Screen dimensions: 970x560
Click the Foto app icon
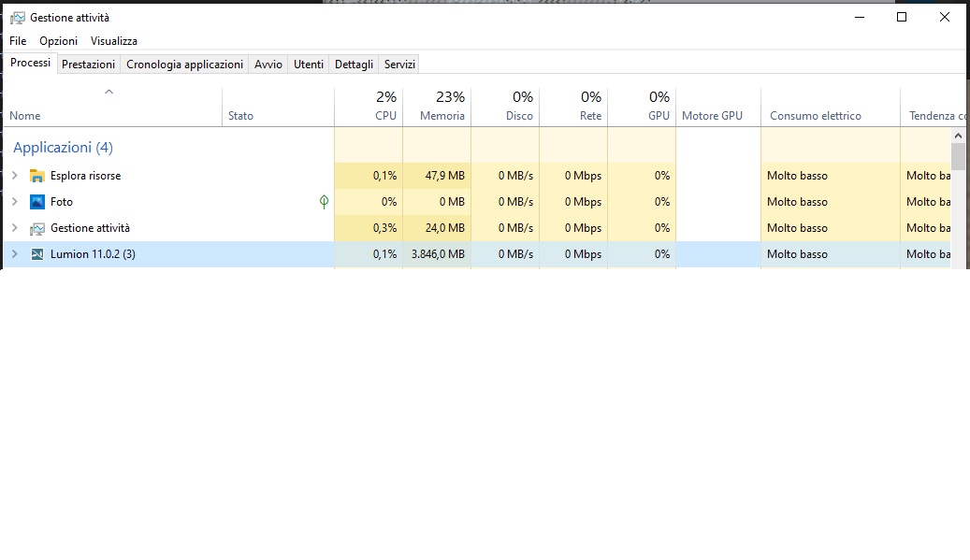click(x=37, y=202)
